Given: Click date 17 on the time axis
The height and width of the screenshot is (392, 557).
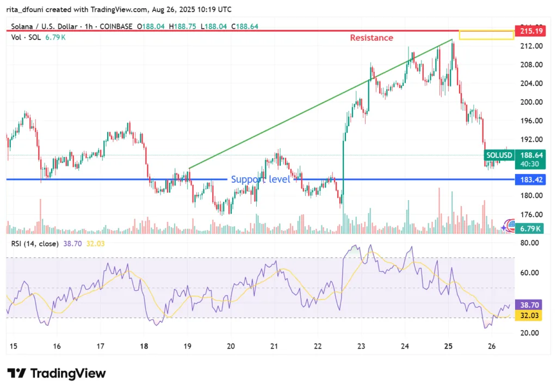Looking at the screenshot, I should (x=101, y=346).
